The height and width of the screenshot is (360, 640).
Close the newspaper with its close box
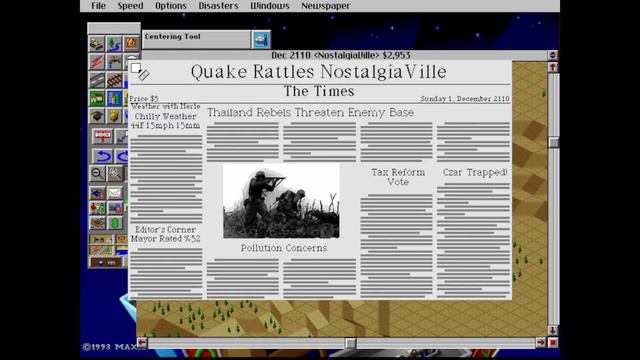tap(136, 68)
